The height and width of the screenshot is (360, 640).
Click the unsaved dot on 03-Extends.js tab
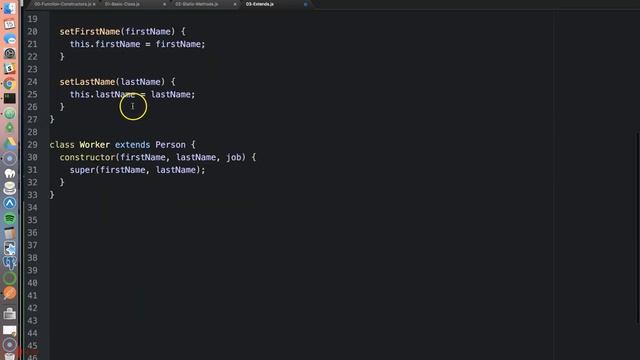pyautogui.click(x=305, y=4)
